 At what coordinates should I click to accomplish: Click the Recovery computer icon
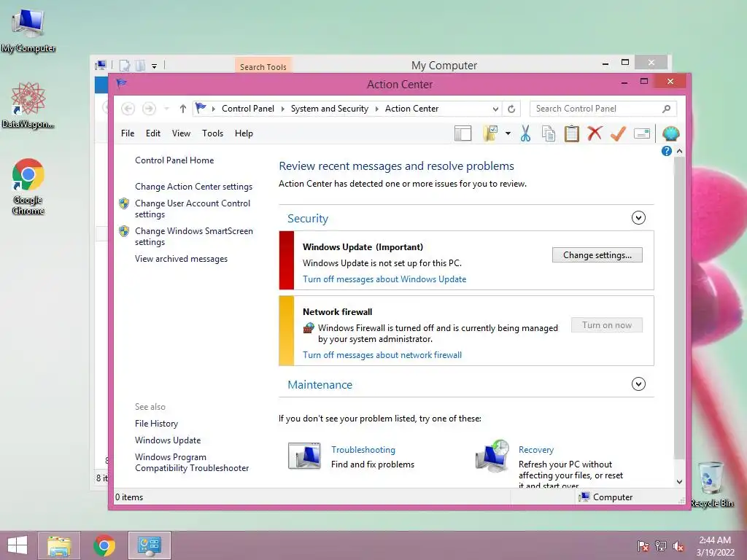pos(492,456)
